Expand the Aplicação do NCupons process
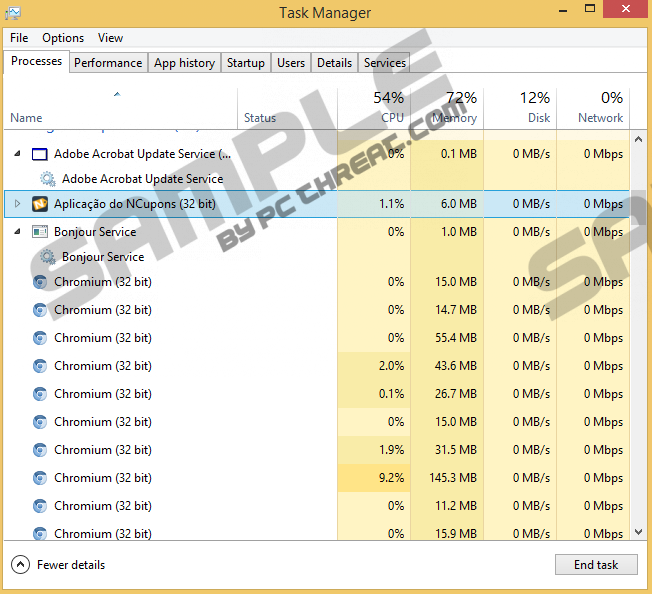Screen dimensions: 652x594 click(17, 204)
